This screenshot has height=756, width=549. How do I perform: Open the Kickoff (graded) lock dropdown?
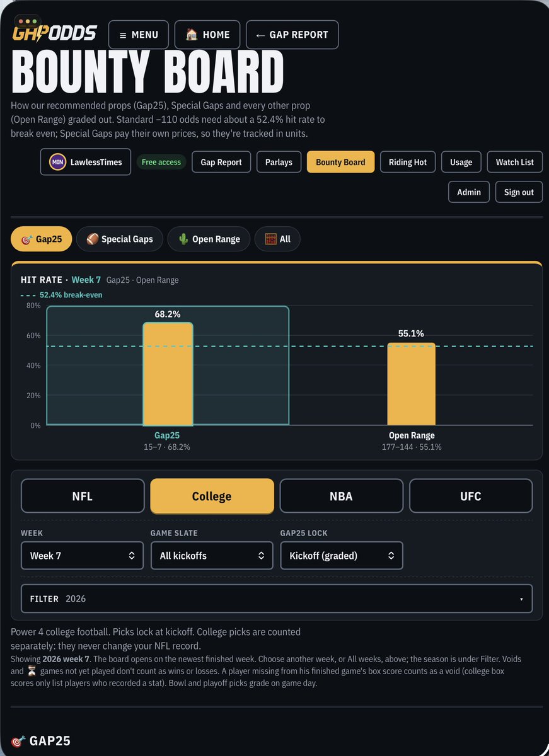pyautogui.click(x=341, y=556)
